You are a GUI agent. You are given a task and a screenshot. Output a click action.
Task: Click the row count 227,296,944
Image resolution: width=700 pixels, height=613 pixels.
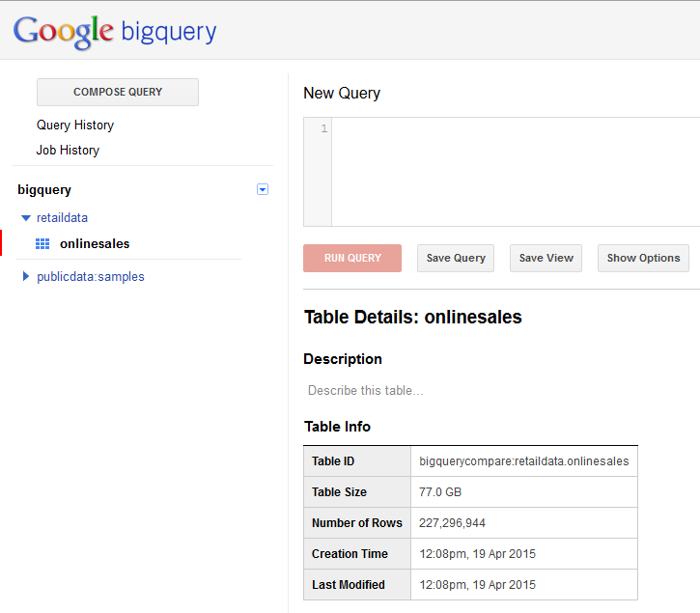452,523
